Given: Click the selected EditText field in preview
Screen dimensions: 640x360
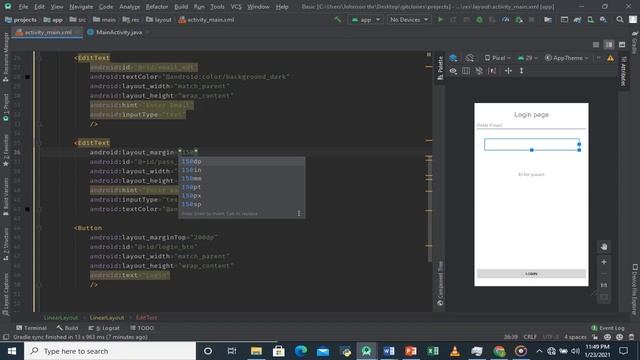Looking at the screenshot, I should tap(531, 144).
